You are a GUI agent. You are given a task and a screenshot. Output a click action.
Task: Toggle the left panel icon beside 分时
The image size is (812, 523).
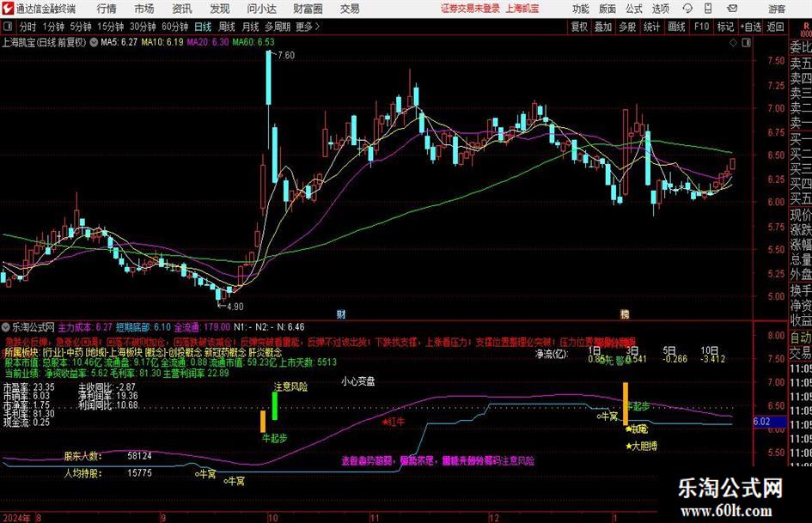tap(8, 27)
